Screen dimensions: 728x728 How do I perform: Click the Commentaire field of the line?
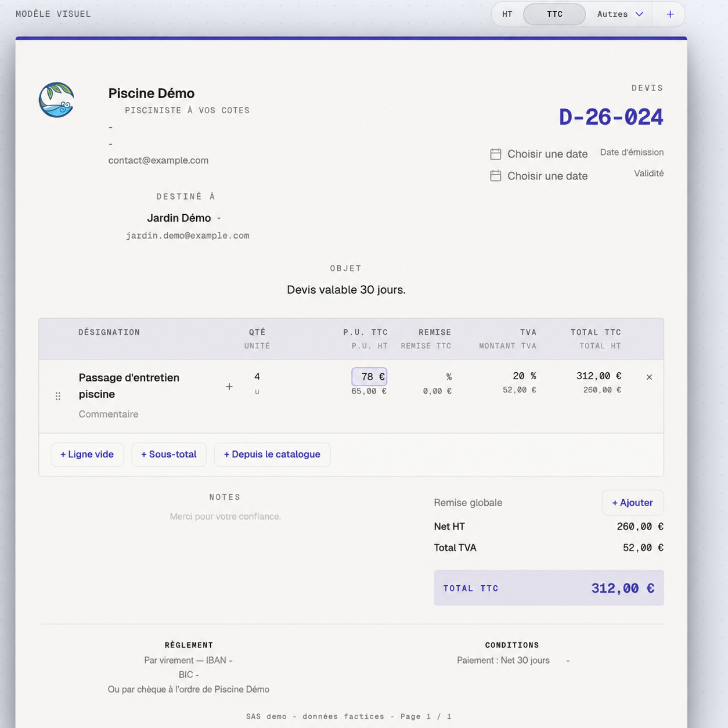coord(109,414)
